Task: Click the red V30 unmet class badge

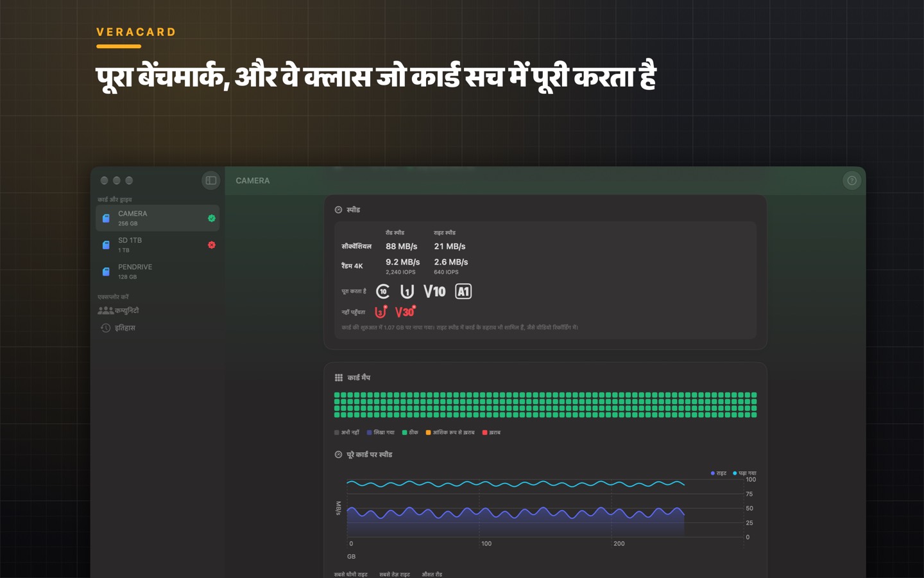Action: (406, 312)
